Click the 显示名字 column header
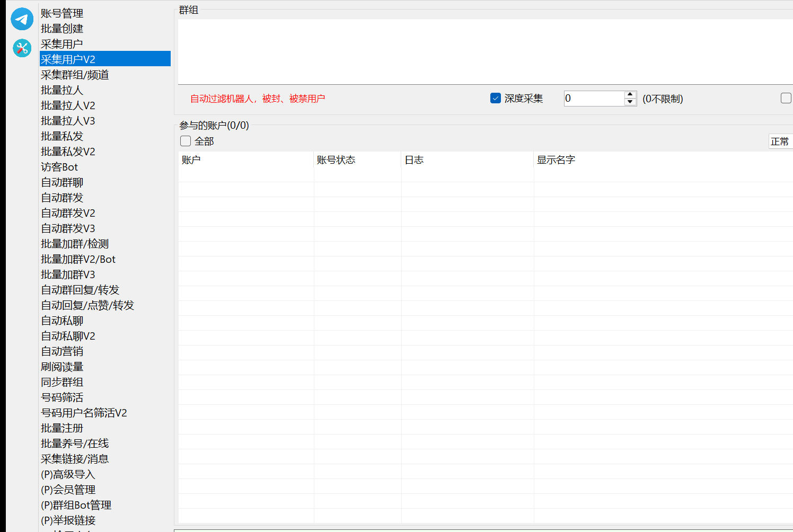This screenshot has height=532, width=793. pos(663,160)
